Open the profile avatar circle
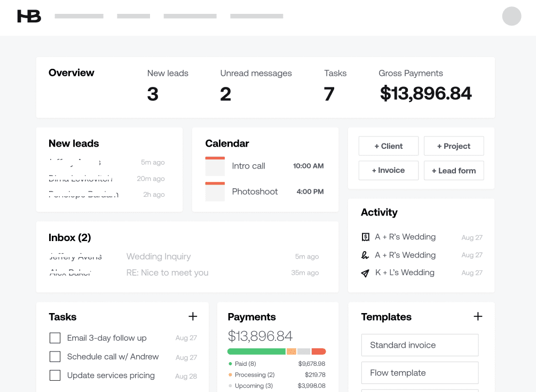 tap(511, 16)
